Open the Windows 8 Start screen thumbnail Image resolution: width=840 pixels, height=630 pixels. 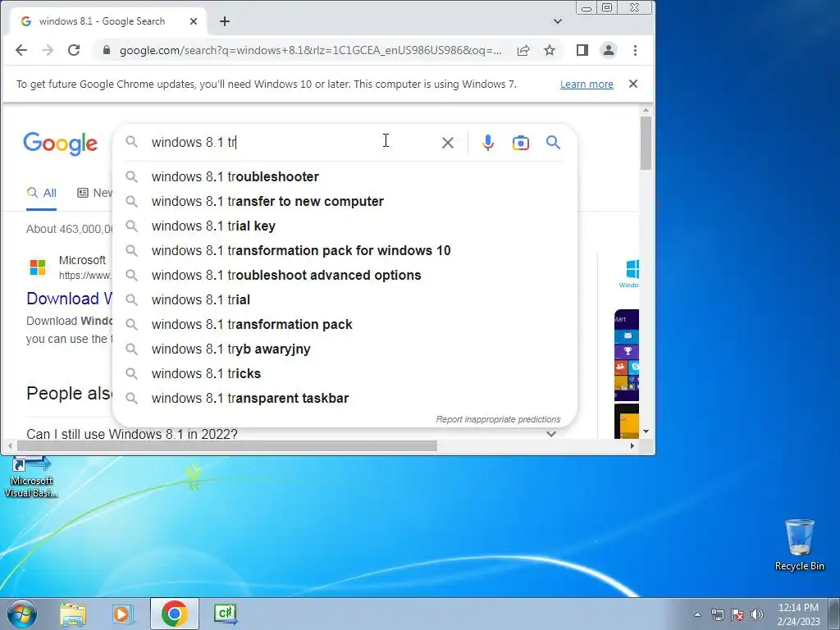[627, 355]
